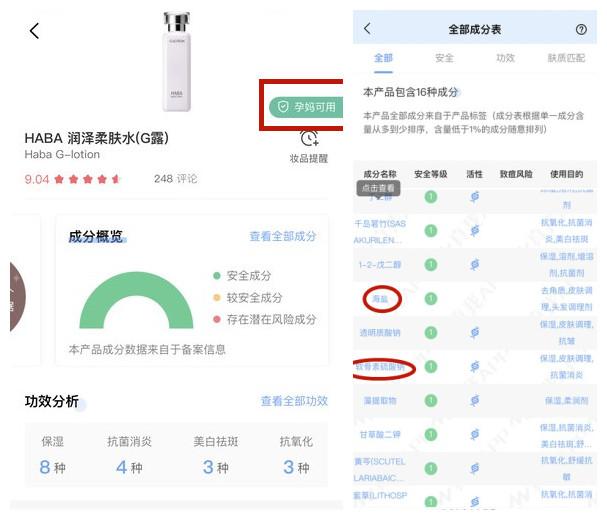
Task: Tap safety level badge for 海盐
Action: (430, 299)
